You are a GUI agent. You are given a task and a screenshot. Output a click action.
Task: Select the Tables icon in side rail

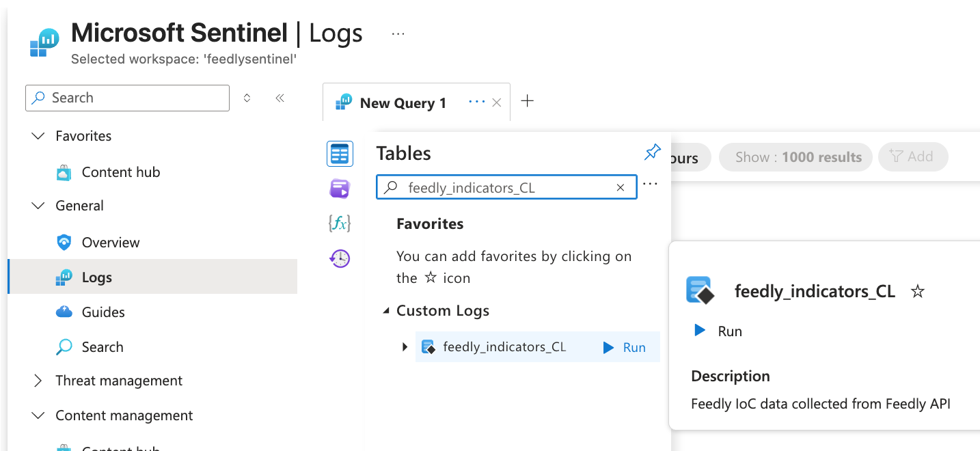340,154
